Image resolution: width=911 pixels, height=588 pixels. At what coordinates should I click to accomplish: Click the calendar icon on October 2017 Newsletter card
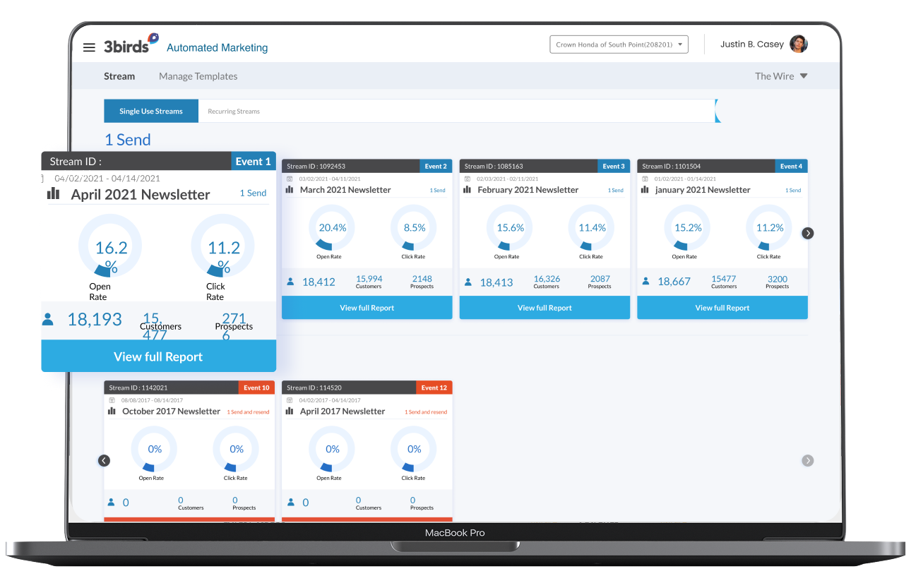111,400
